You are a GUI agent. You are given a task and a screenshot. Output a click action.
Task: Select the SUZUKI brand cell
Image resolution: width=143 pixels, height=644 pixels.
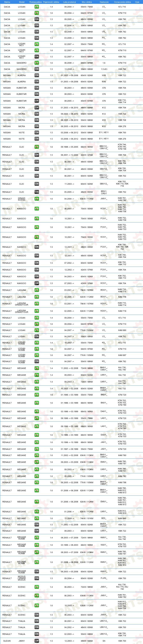tap(7, 641)
